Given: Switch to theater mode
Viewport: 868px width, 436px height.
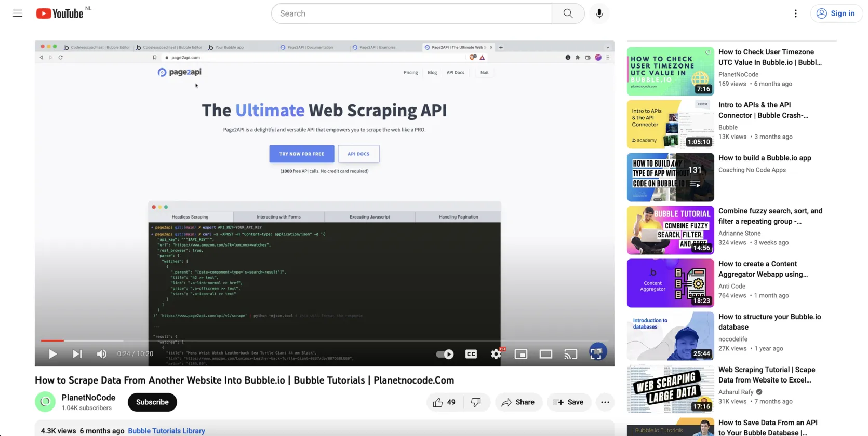Looking at the screenshot, I should pos(546,354).
